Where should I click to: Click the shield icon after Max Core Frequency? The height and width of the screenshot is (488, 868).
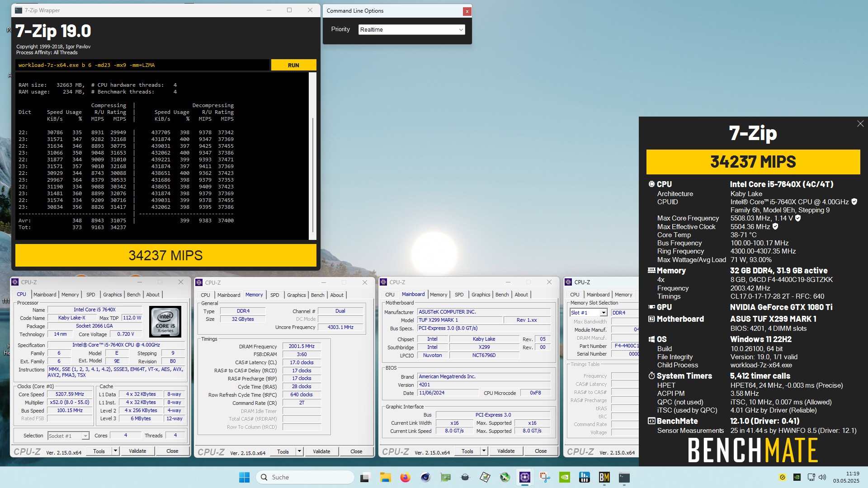tap(798, 218)
